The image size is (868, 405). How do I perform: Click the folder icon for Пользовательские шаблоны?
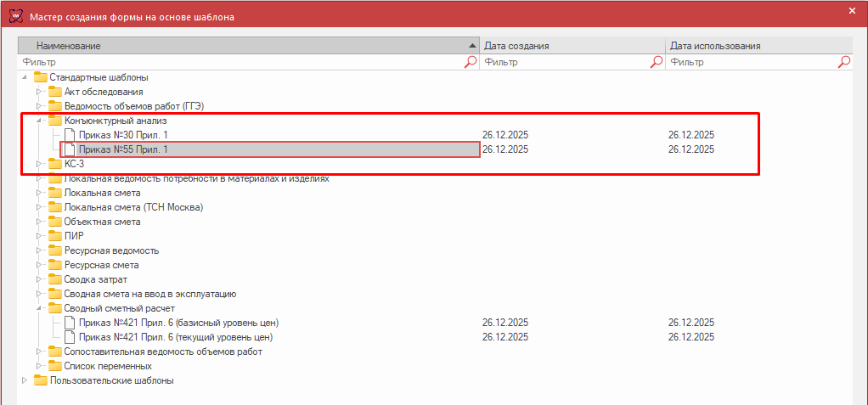41,380
